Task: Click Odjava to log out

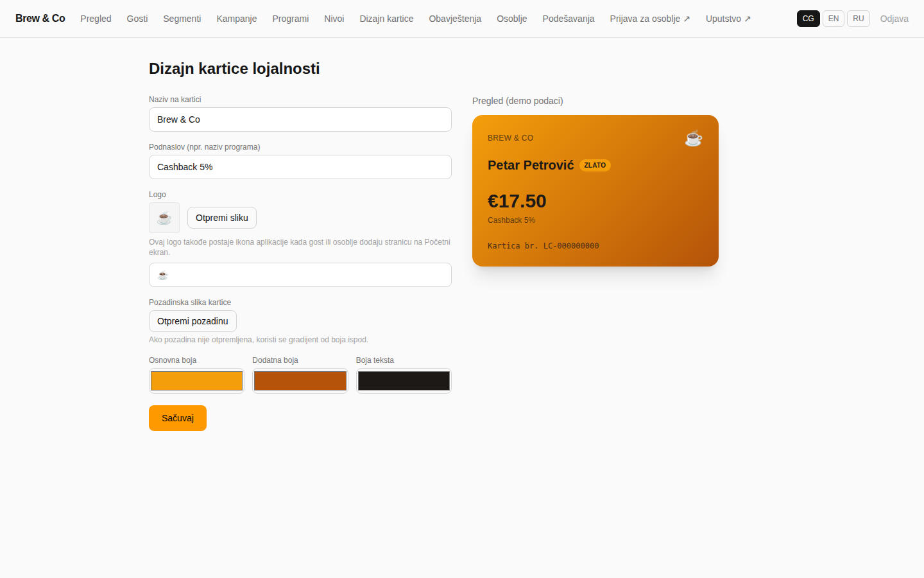Action: click(894, 19)
